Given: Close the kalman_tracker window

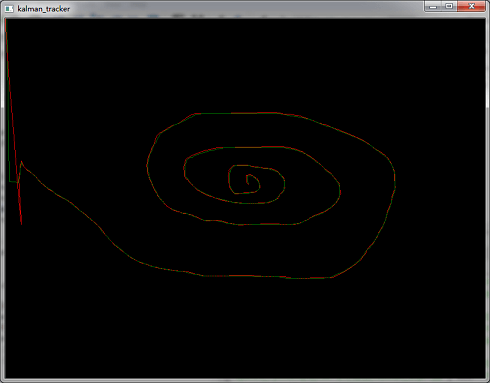Looking at the screenshot, I should [x=471, y=6].
